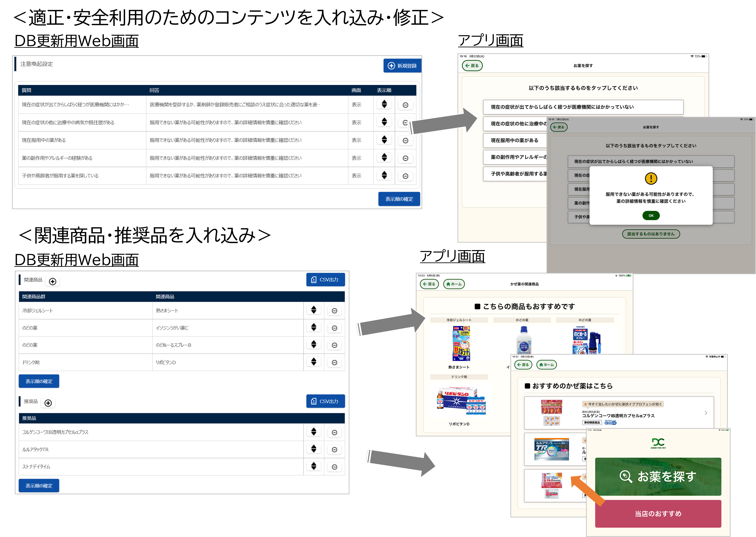
Task: Click sort arrows for ストナデイタイム row
Action: click(x=314, y=466)
